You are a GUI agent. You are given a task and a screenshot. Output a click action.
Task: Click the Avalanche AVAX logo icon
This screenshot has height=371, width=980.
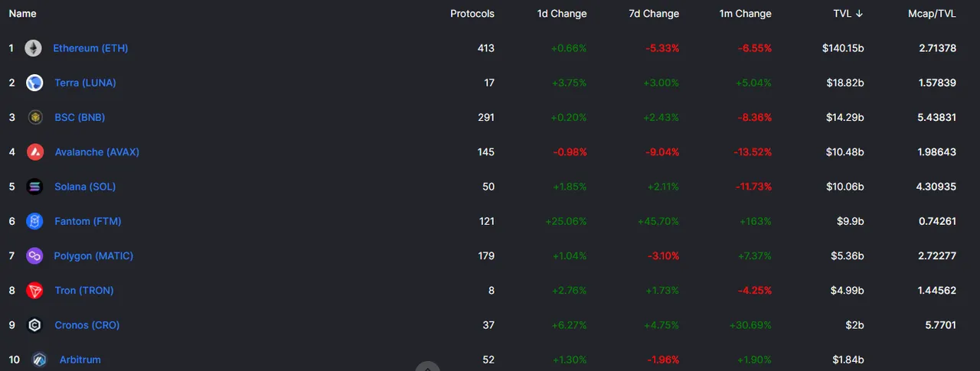coord(34,152)
